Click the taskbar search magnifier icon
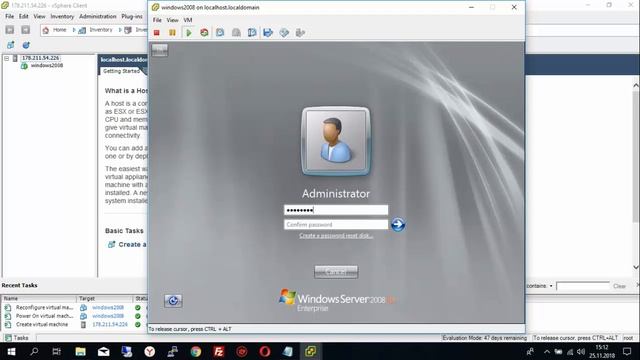 click(34, 351)
